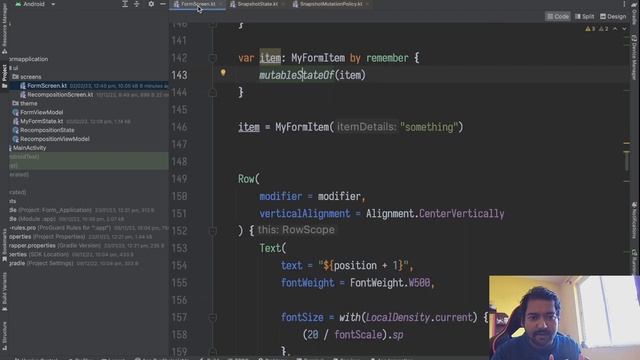Go to next highlighted error arrow
The height and width of the screenshot is (360, 640).
point(624,29)
